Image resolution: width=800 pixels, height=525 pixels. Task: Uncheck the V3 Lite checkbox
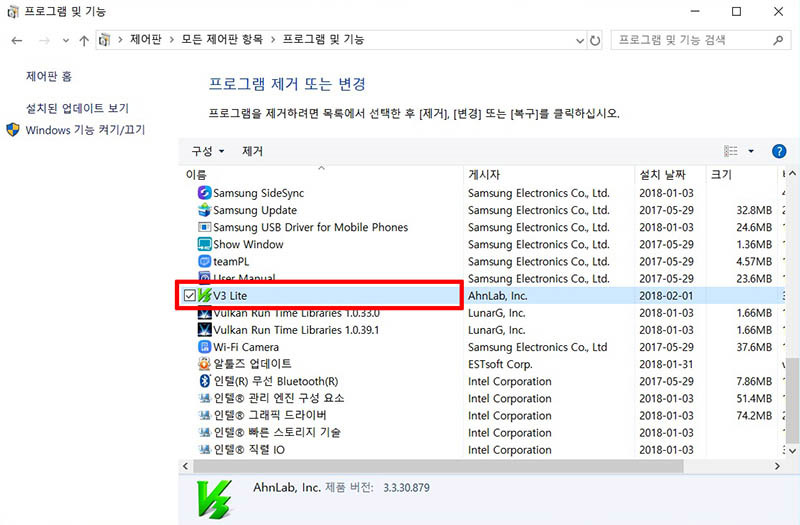tap(190, 296)
